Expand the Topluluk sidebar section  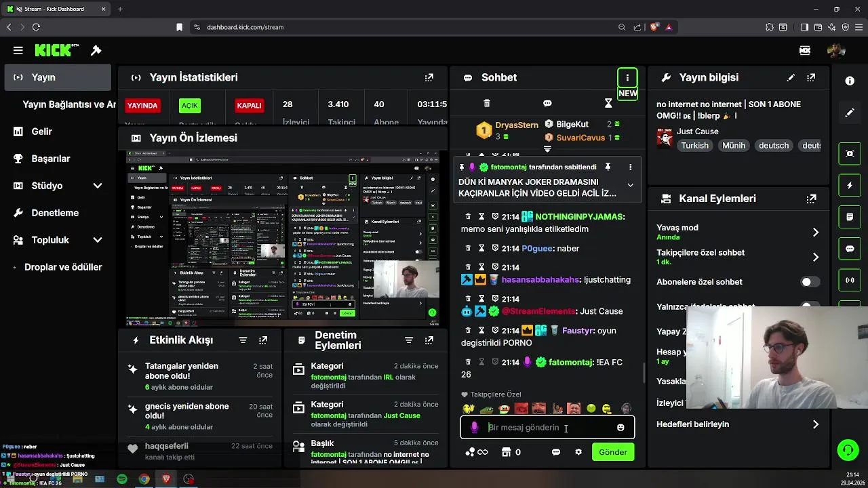coord(98,240)
